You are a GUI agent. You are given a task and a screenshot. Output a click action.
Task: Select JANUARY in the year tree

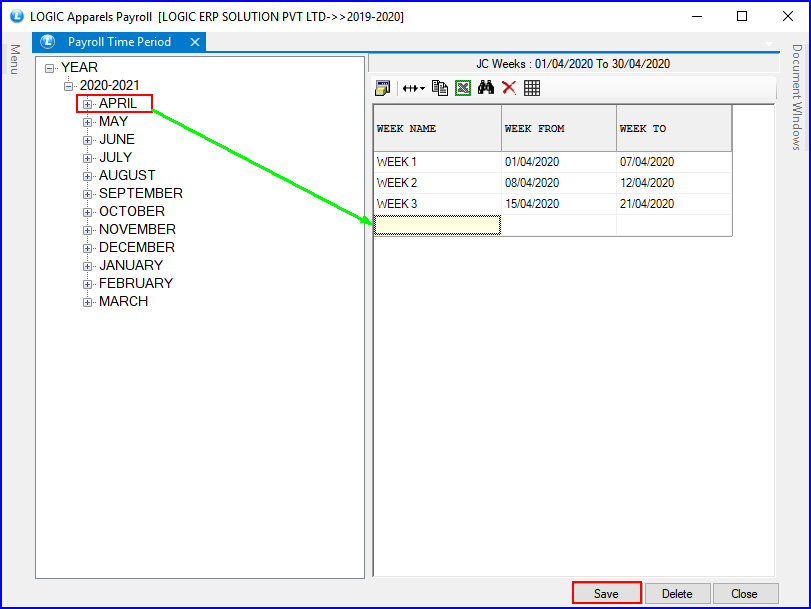[x=131, y=265]
